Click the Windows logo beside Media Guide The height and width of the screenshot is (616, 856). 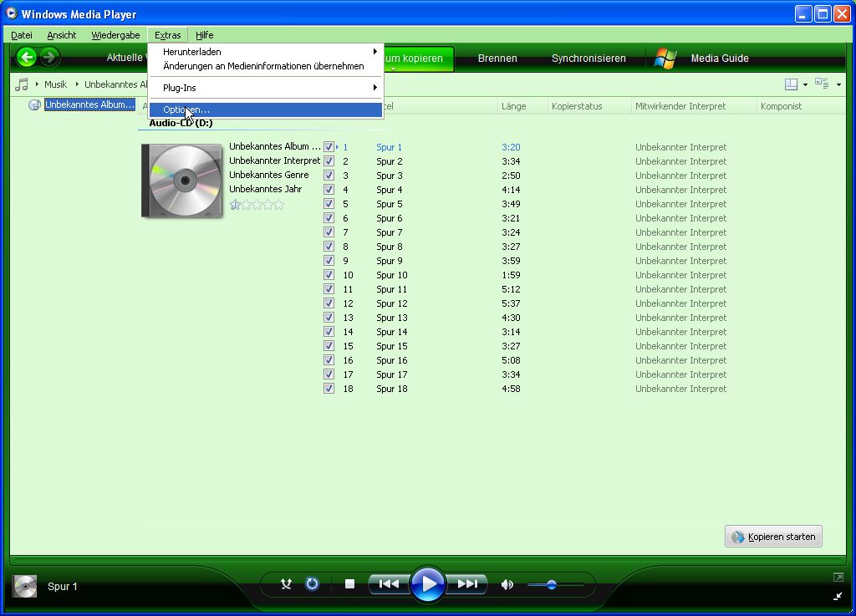click(x=665, y=58)
